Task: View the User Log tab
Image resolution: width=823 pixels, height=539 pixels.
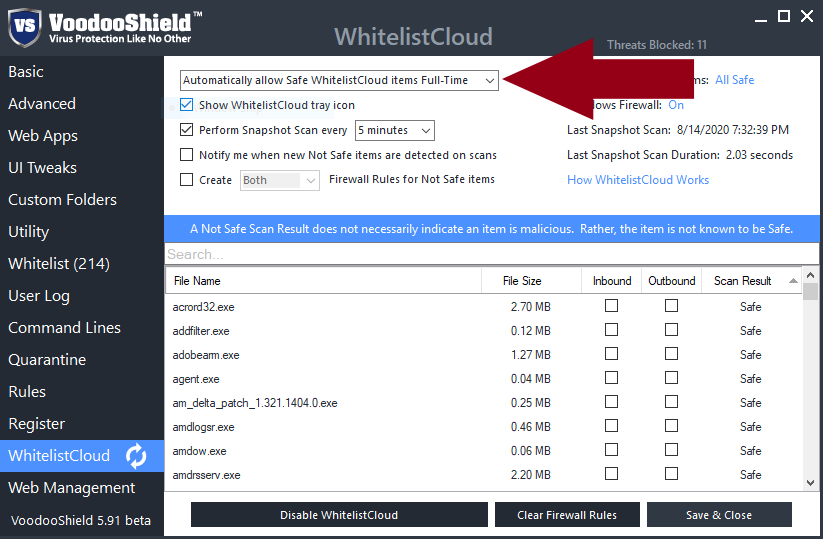Action: (82, 296)
